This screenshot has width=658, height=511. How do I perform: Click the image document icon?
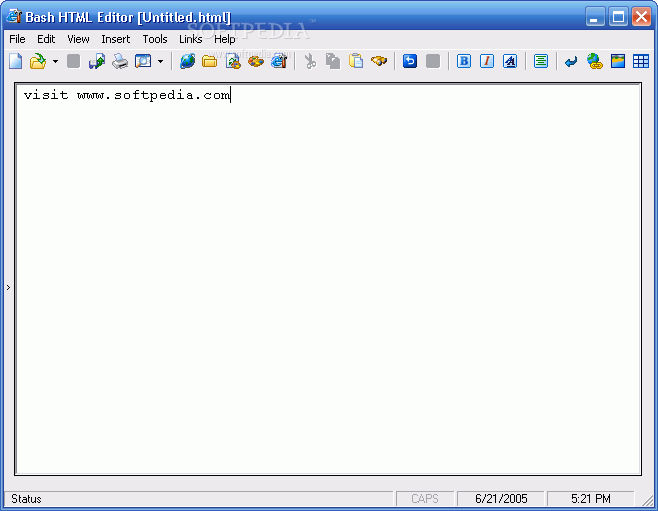pos(233,61)
